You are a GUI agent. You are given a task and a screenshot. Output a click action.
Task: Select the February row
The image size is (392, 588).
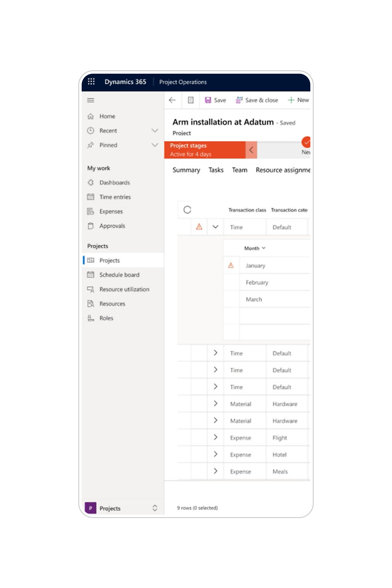(267, 282)
